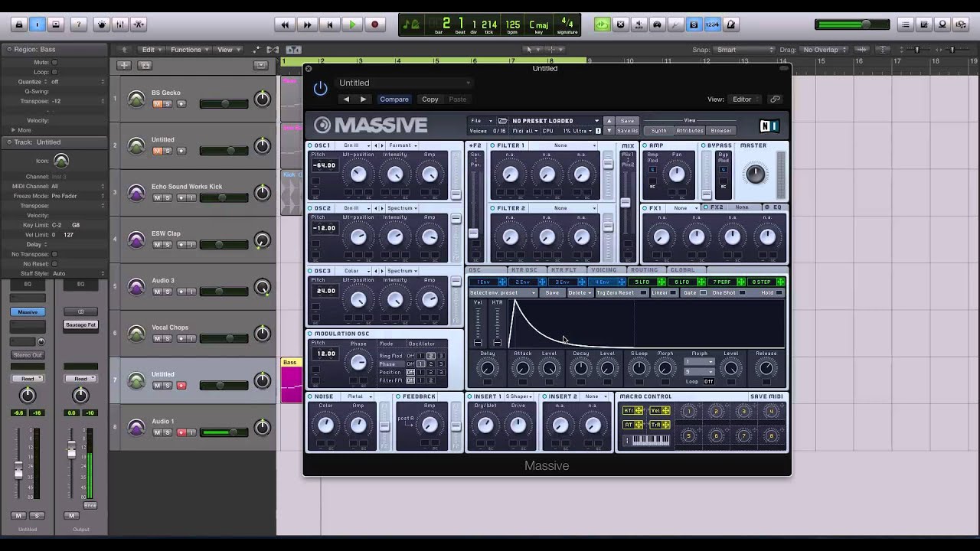Toggle Insert 1 effect on
Screen dimensions: 980x551
click(x=470, y=396)
